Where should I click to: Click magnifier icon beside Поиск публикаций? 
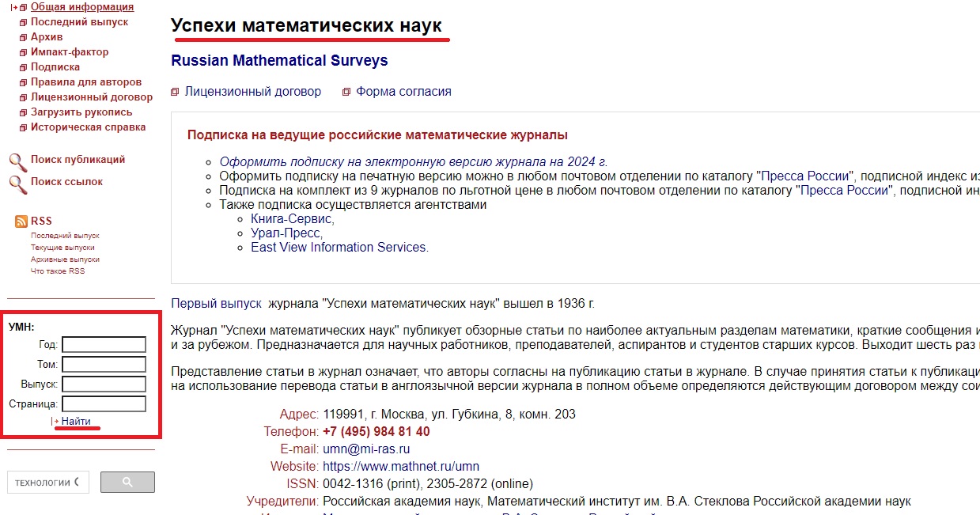point(17,162)
